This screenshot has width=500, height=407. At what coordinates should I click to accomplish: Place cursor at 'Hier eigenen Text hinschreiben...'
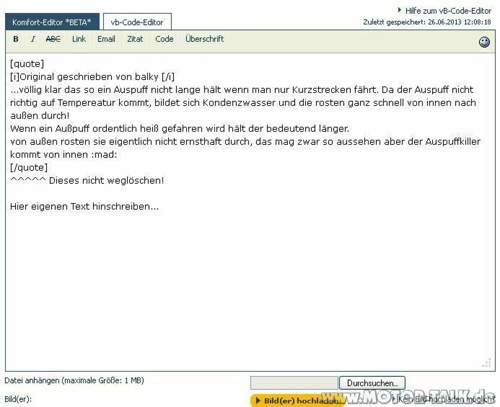pyautogui.click(x=84, y=206)
